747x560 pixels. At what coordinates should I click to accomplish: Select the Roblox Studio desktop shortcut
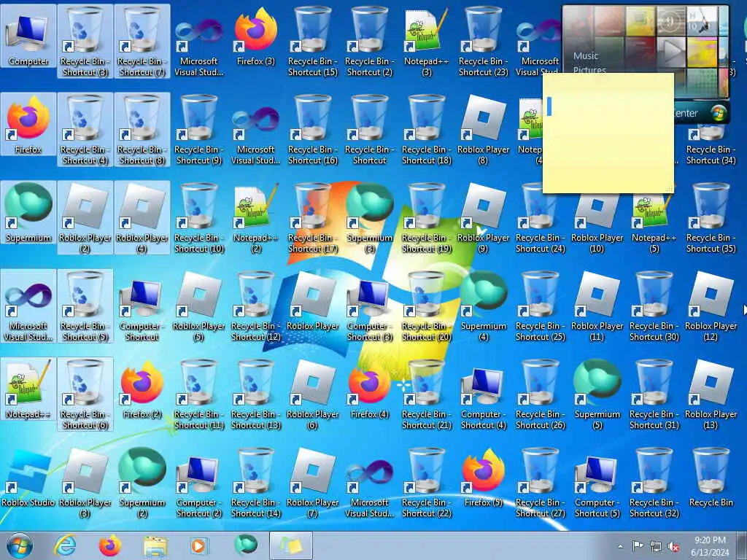click(x=28, y=478)
